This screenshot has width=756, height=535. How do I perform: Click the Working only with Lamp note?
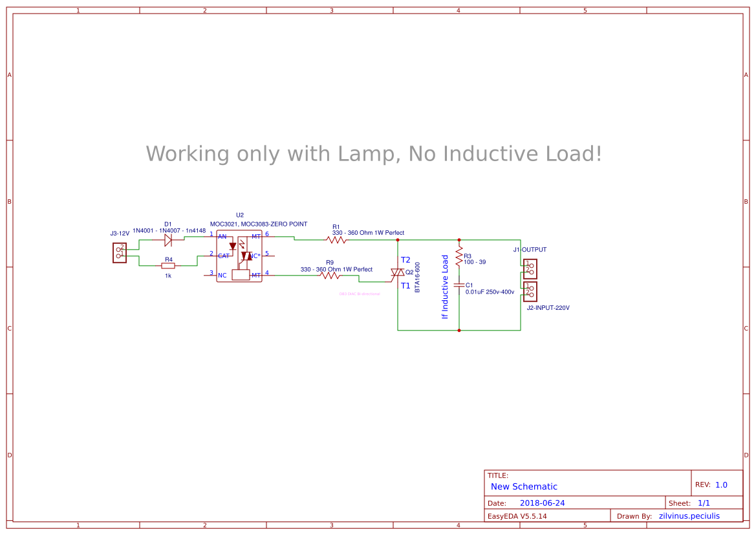[374, 154]
